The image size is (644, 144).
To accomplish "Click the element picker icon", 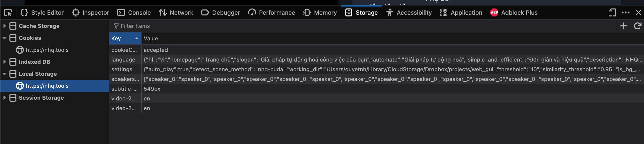I will pos(8,12).
